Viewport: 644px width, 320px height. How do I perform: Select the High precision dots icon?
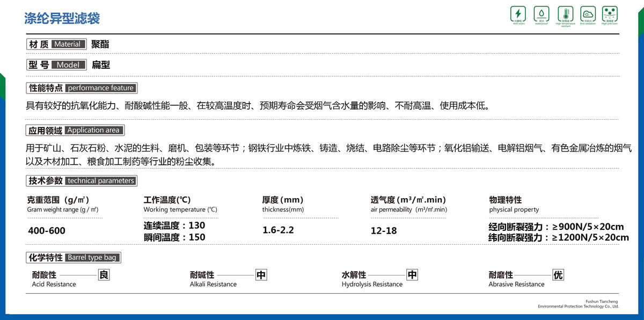click(610, 14)
